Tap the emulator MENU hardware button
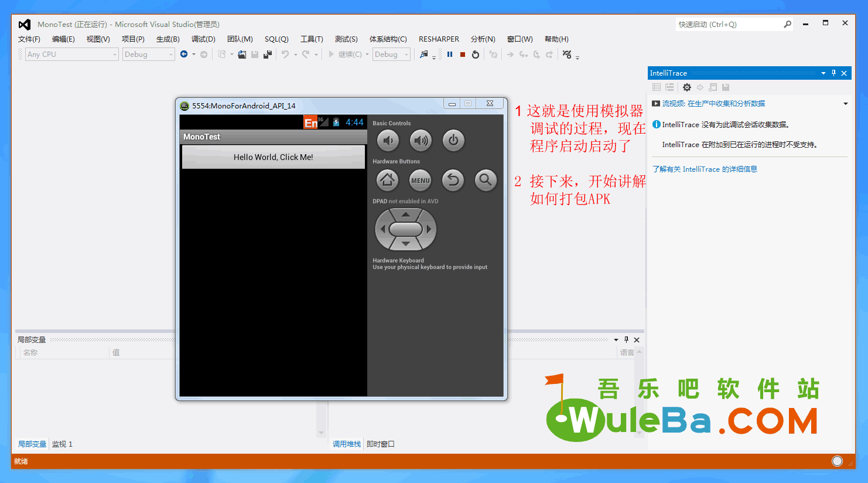 coord(420,181)
